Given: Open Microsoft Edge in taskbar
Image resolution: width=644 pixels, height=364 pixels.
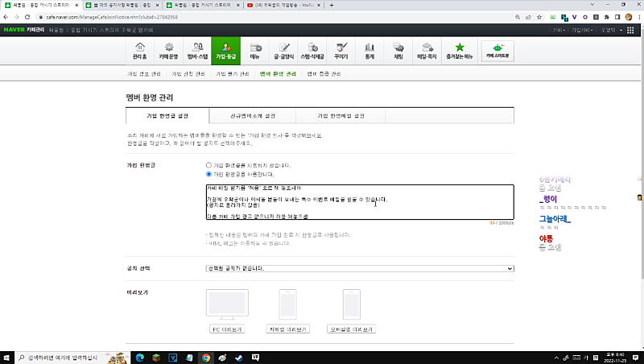Looking at the screenshot, I should (139, 358).
